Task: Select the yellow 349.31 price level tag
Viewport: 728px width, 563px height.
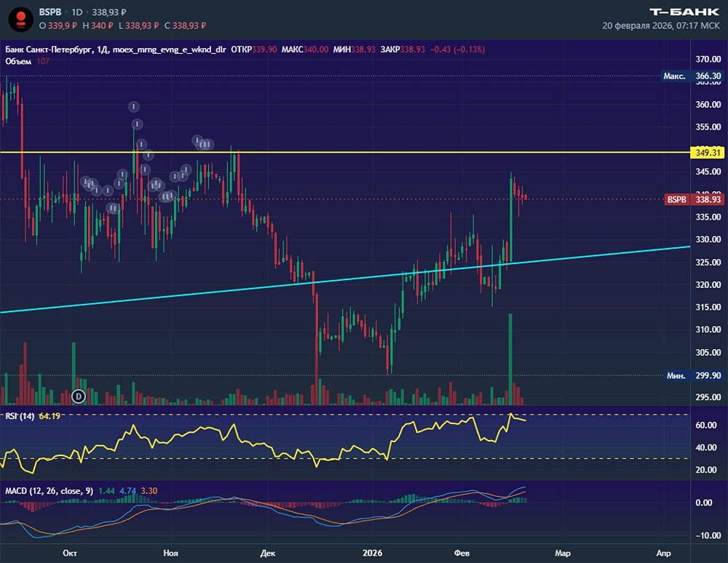Action: click(x=708, y=153)
